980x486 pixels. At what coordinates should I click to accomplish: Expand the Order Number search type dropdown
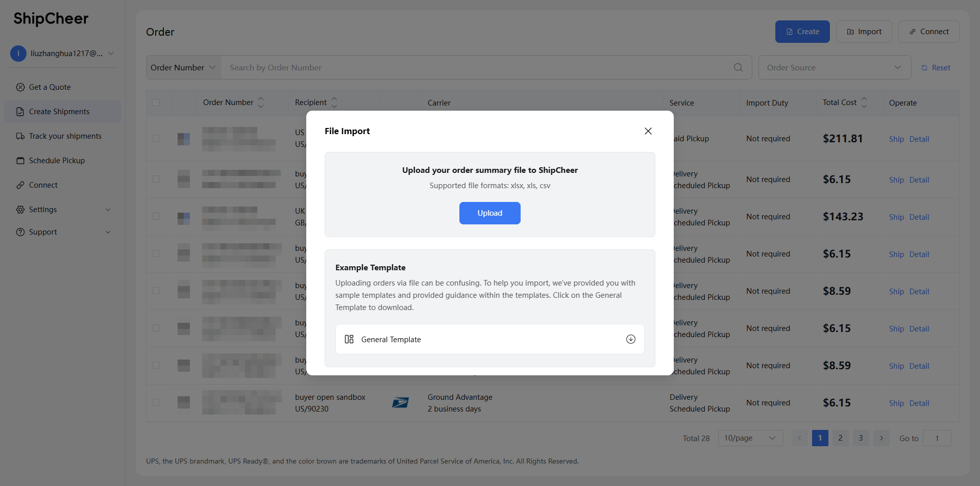[x=183, y=67]
